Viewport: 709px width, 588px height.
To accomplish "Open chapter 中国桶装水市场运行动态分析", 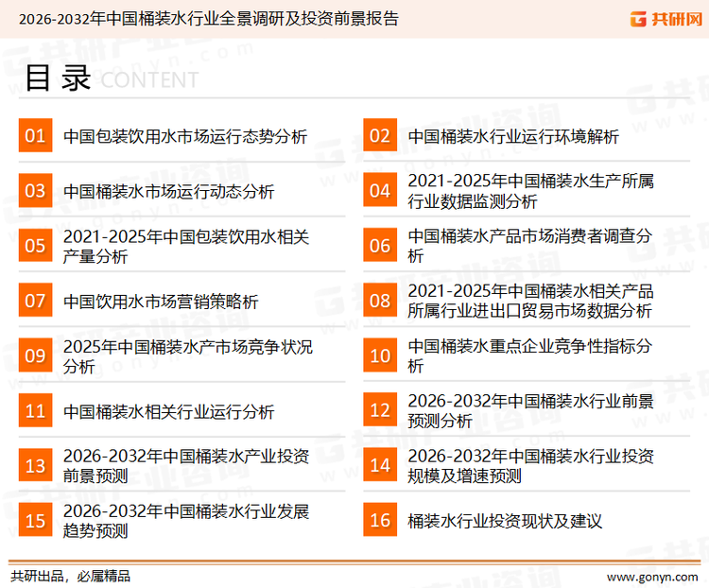I will pyautogui.click(x=168, y=191).
